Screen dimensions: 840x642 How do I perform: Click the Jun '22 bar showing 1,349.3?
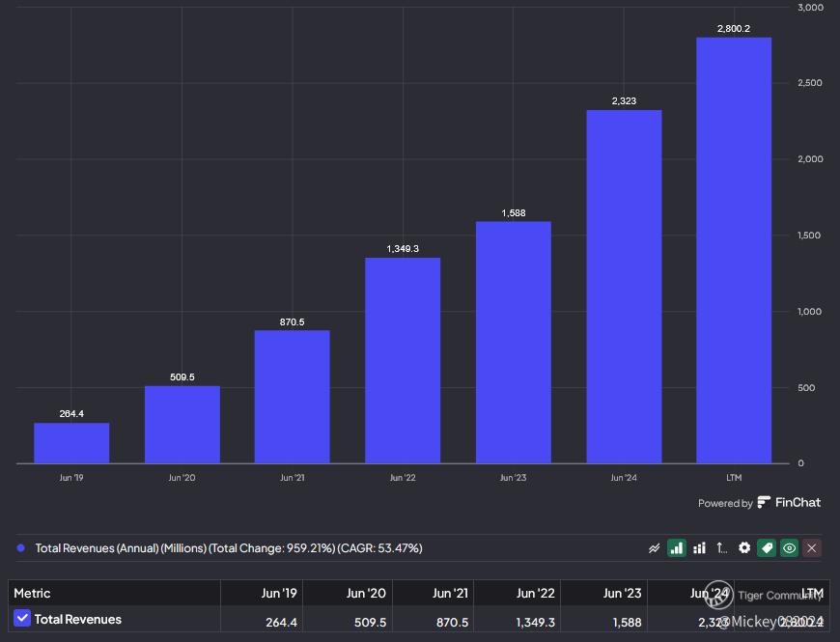click(403, 360)
